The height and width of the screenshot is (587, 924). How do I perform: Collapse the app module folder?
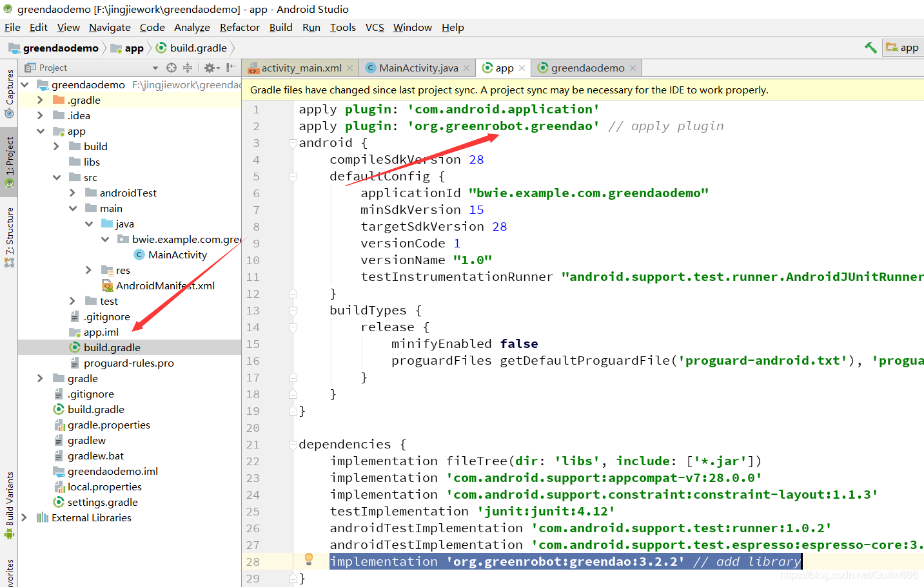pyautogui.click(x=41, y=131)
